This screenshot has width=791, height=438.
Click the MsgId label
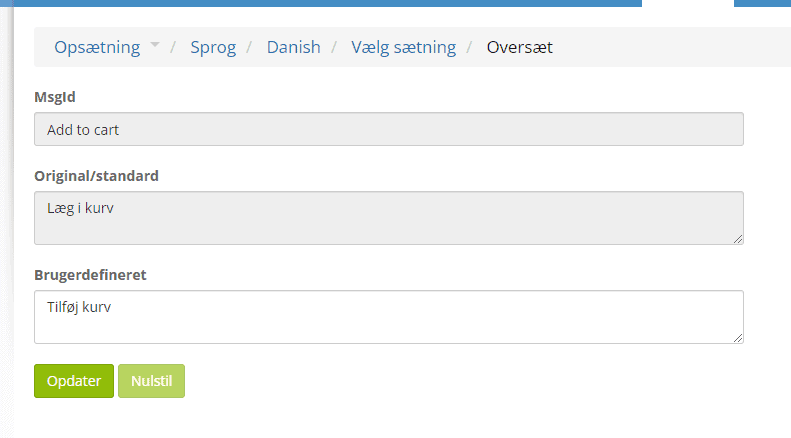coord(55,96)
